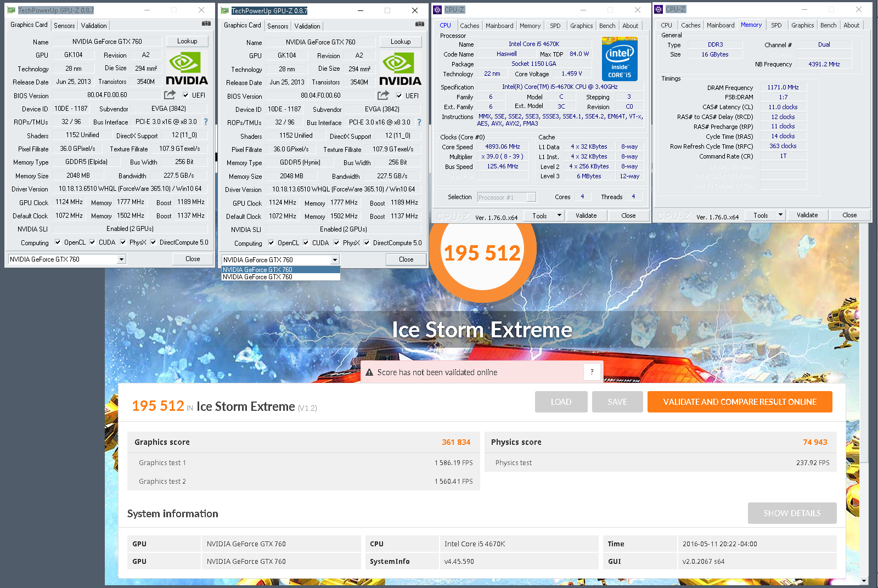This screenshot has width=878, height=588.
Task: Click left GPU-Z title bar icon
Action: [x=11, y=10]
